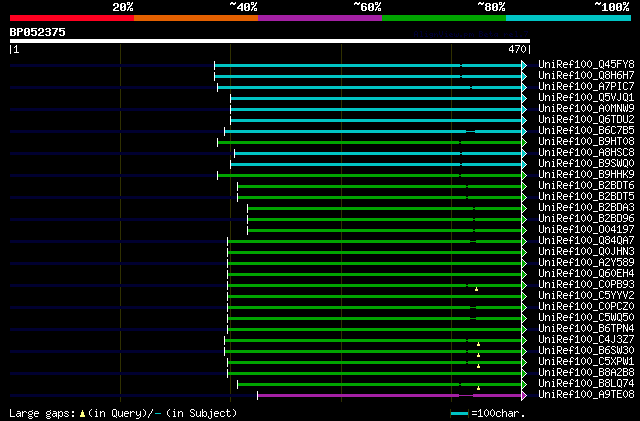Click the Large gaps legend text

(x=42, y=413)
